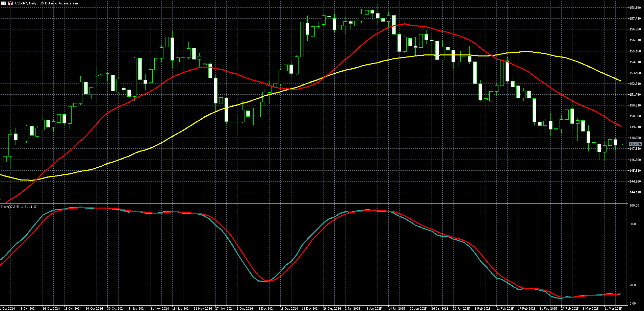Click the '20 Jan 2025' date on the time axis
This screenshot has height=311, width=644.
[418, 309]
